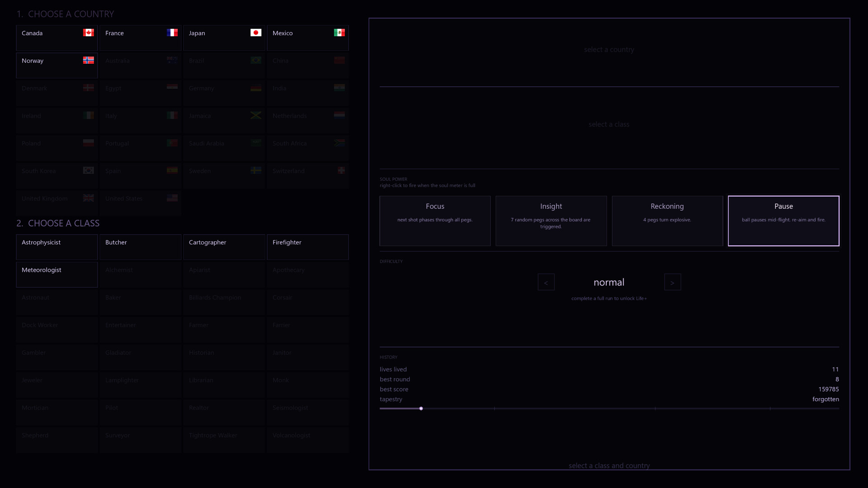The image size is (868, 488).
Task: Choose the Cartographer class
Action: coord(224,247)
